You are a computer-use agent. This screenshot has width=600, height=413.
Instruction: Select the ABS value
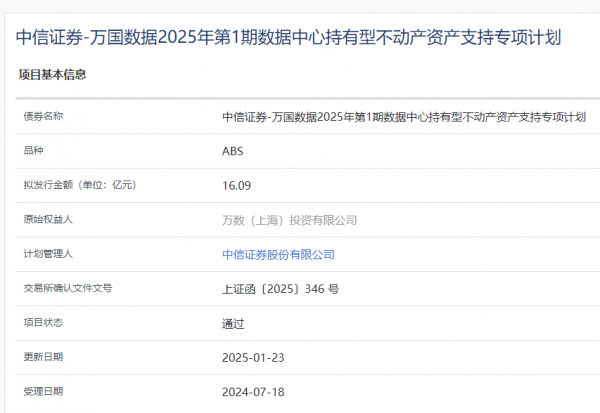pyautogui.click(x=232, y=151)
